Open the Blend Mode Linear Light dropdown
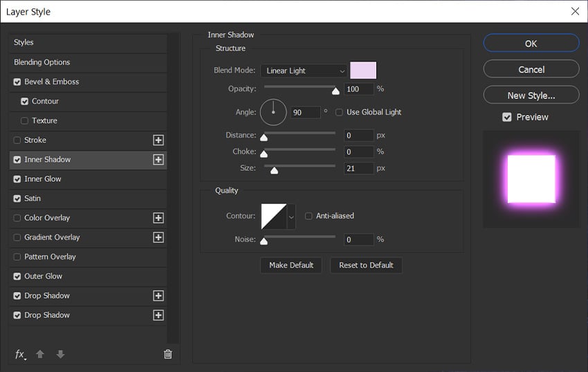 [304, 71]
